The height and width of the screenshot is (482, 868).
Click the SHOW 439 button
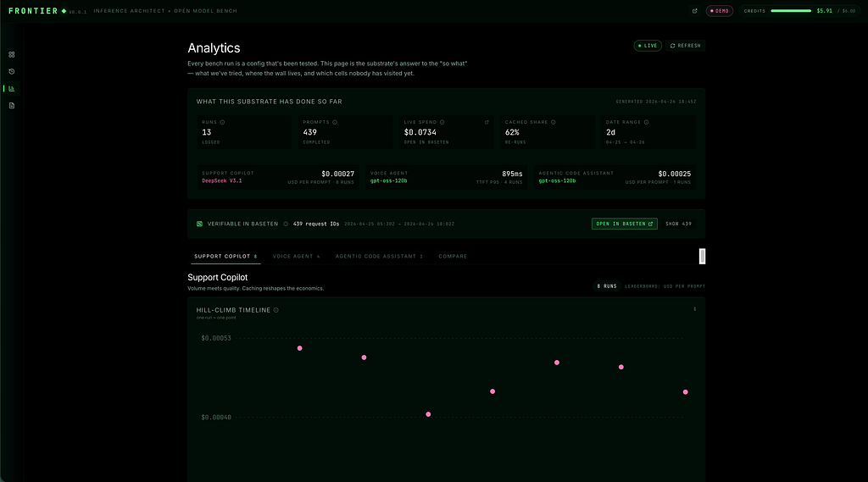(x=679, y=224)
